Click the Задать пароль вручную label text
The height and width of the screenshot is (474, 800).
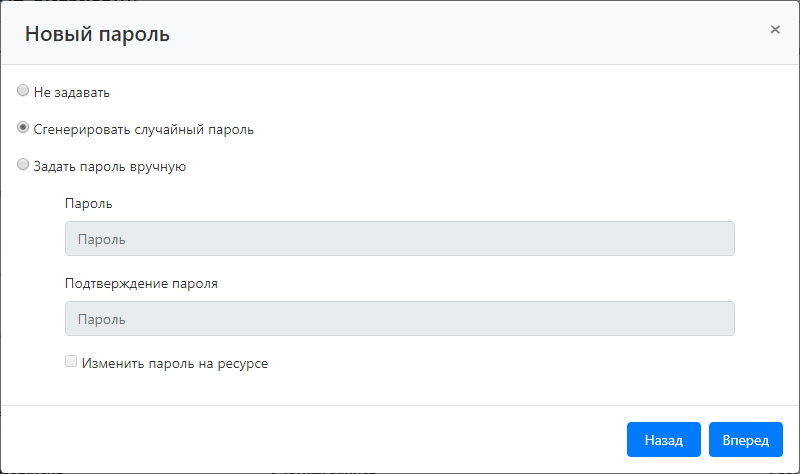(109, 167)
